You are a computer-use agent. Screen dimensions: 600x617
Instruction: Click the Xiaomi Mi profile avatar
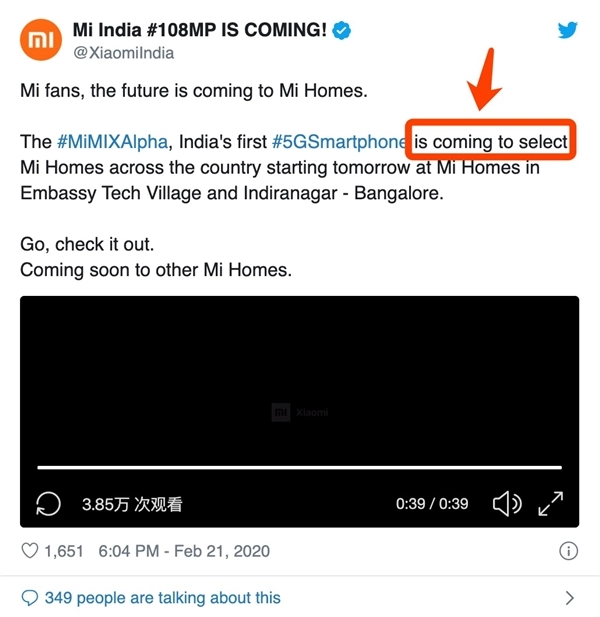41,39
